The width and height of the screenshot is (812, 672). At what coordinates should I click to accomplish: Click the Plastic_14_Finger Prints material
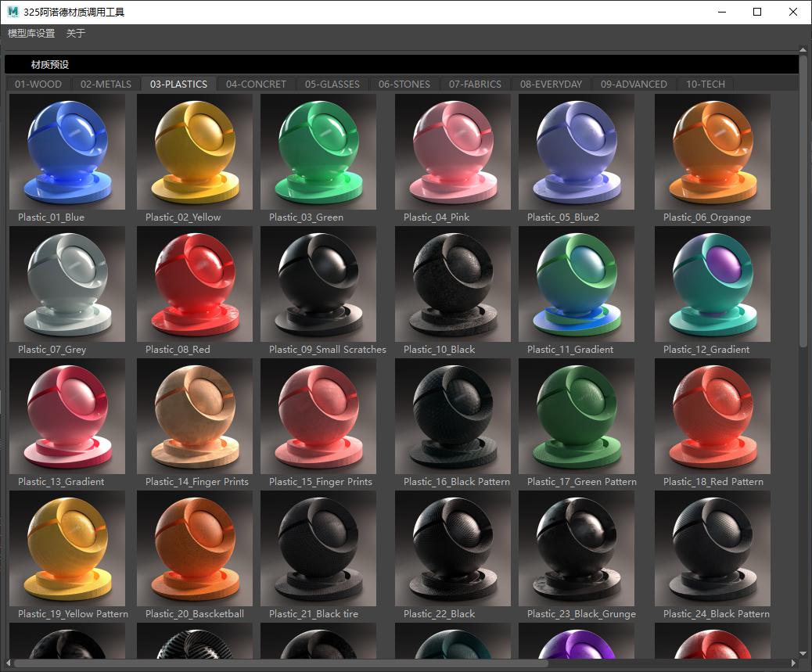[x=195, y=416]
